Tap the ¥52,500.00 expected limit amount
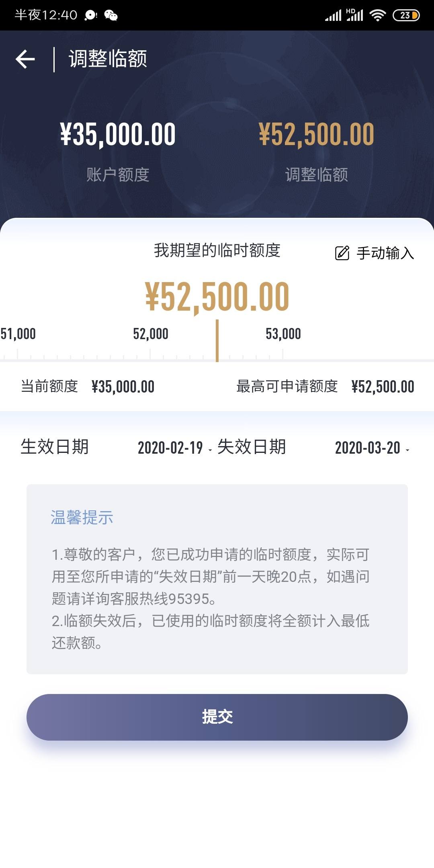434x868 pixels. click(x=217, y=297)
